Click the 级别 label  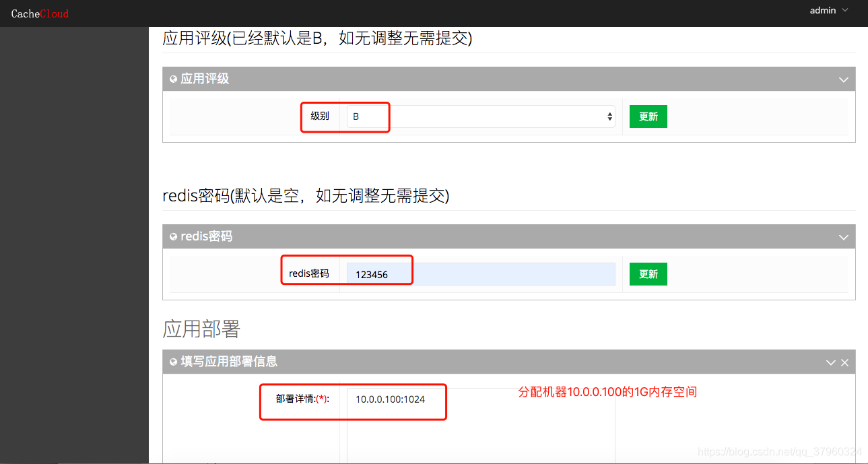[320, 116]
